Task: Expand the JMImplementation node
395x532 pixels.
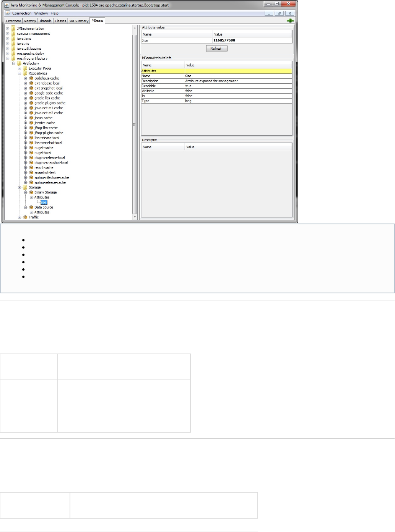Action: (x=8, y=28)
